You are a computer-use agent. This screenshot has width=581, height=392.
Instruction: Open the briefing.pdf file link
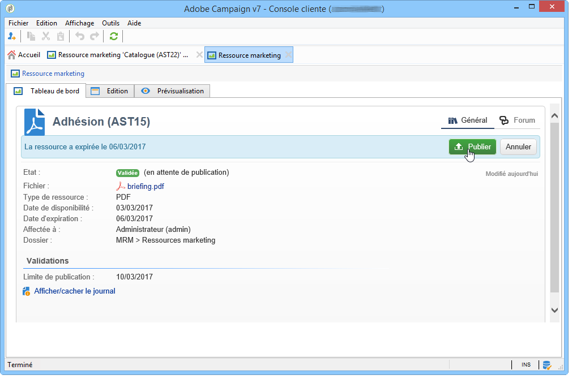pos(146,186)
